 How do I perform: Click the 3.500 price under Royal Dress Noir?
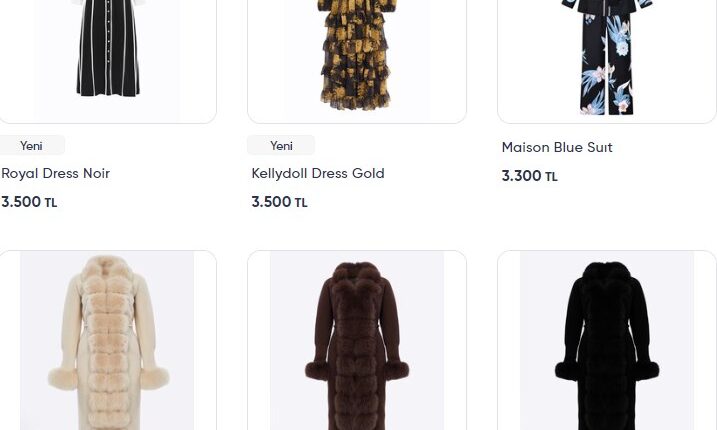pyautogui.click(x=21, y=202)
